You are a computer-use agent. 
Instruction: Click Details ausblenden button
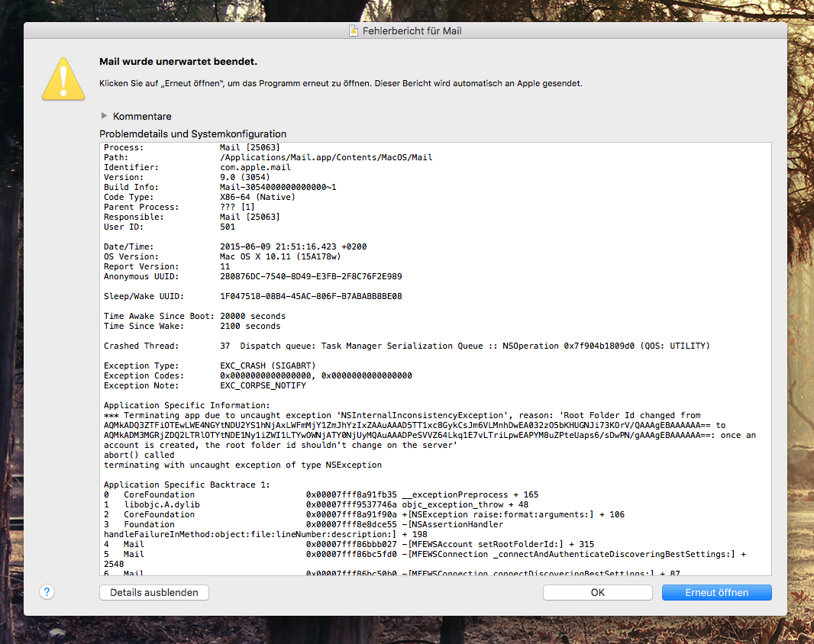(154, 593)
